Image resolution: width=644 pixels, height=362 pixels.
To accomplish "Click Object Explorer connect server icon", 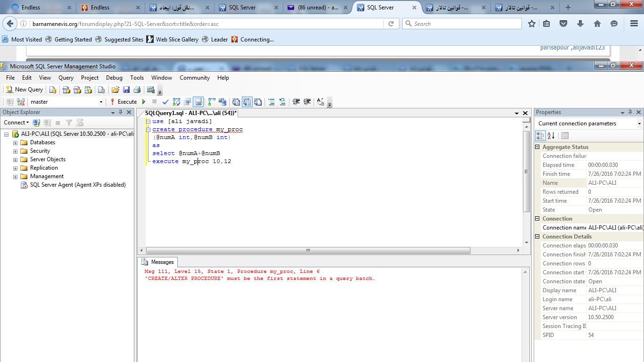I will (36, 123).
